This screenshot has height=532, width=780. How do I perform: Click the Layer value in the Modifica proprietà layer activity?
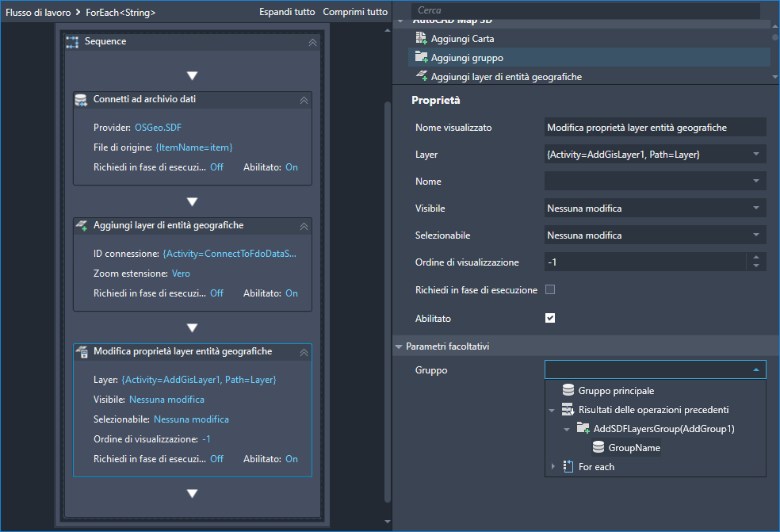click(x=199, y=379)
